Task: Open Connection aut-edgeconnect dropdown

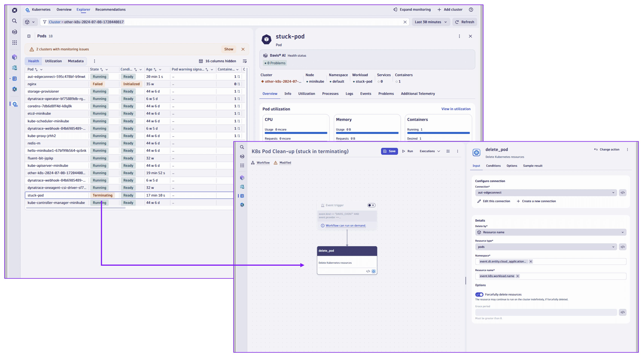Action: 546,193
